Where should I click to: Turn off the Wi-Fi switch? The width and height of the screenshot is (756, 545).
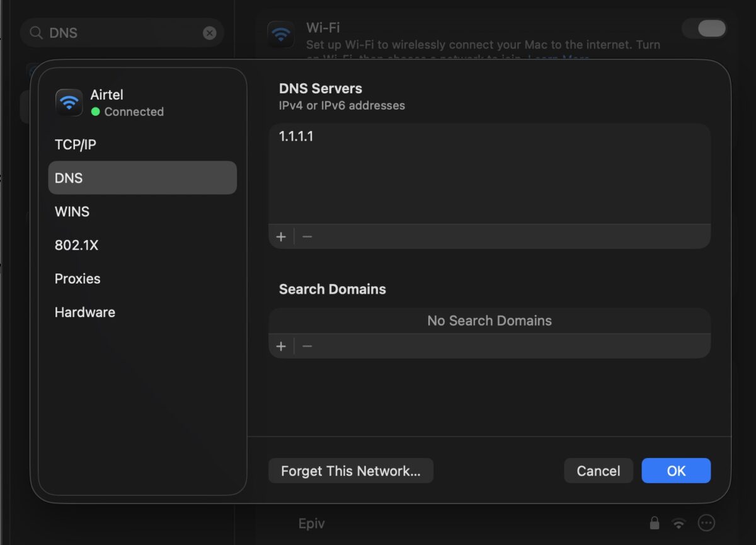[704, 28]
